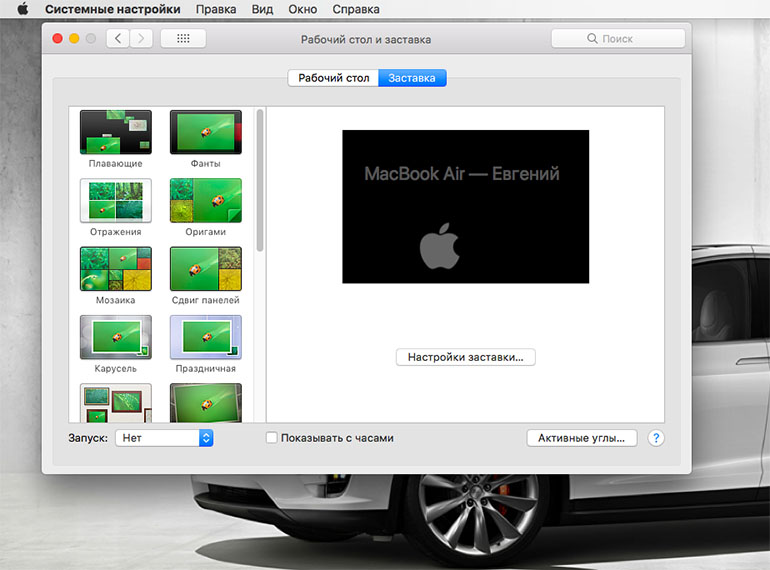Open the Окно menu
Screen dimensions: 770x570
point(302,9)
